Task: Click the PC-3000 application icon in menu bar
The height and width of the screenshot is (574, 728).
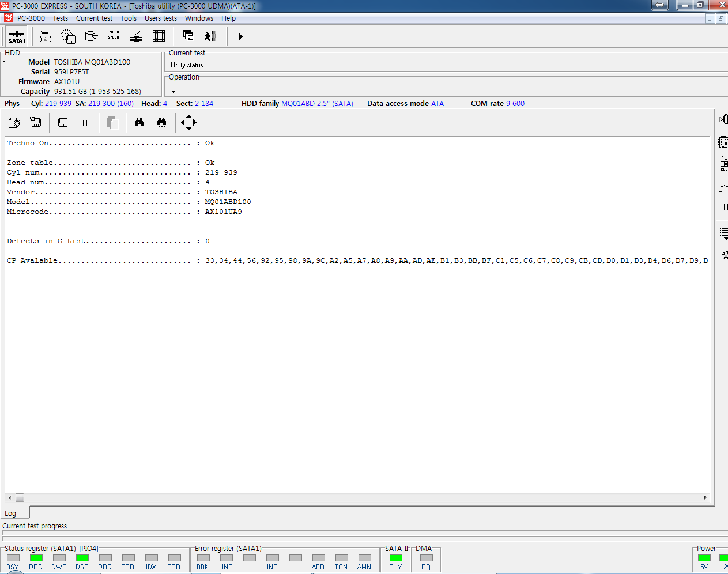Action: tap(8, 18)
